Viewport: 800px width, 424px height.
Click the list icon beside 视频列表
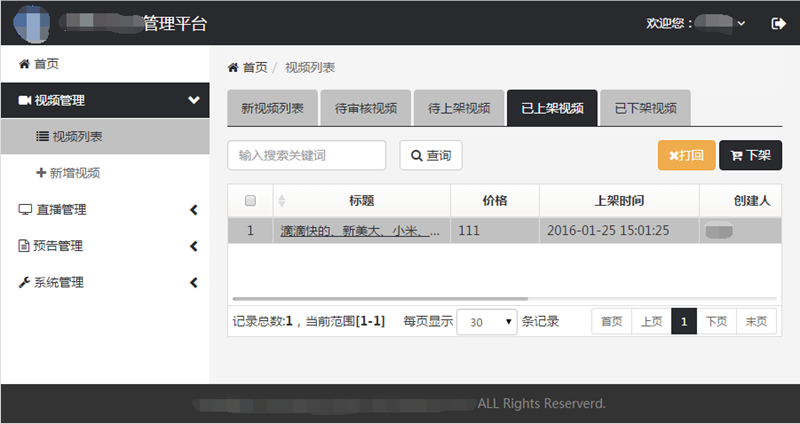(x=42, y=136)
